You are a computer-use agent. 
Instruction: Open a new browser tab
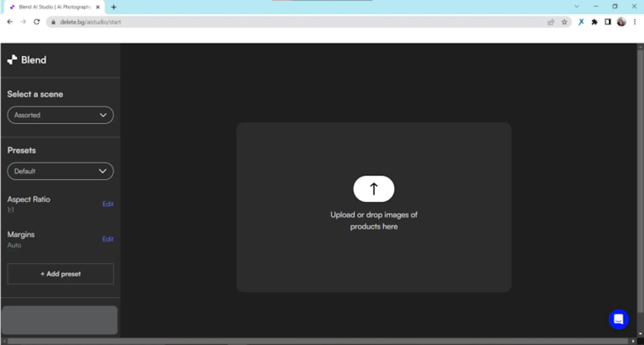tap(114, 7)
